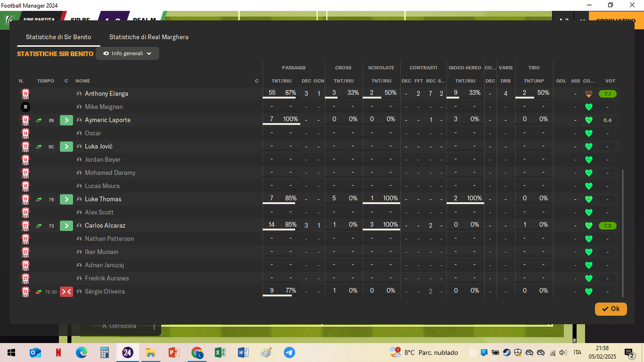644x362 pixels.
Task: Click Mike Maignan's green condition heart
Action: [589, 107]
